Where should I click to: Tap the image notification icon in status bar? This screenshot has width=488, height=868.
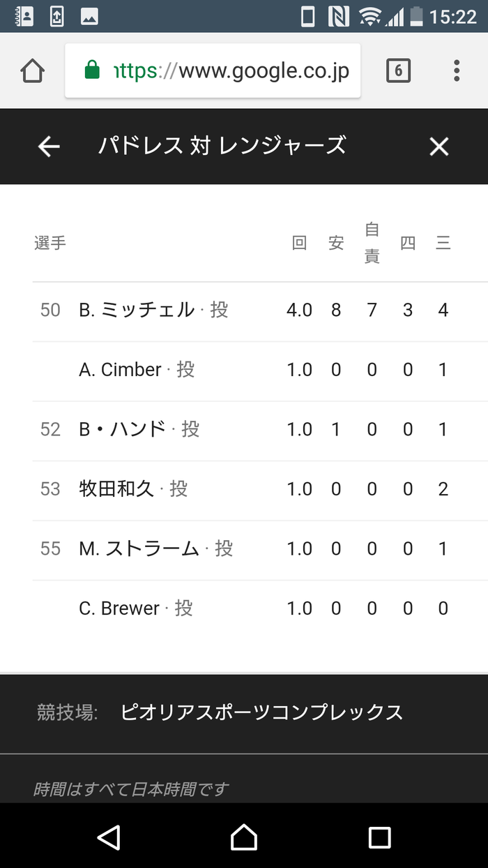pos(89,17)
